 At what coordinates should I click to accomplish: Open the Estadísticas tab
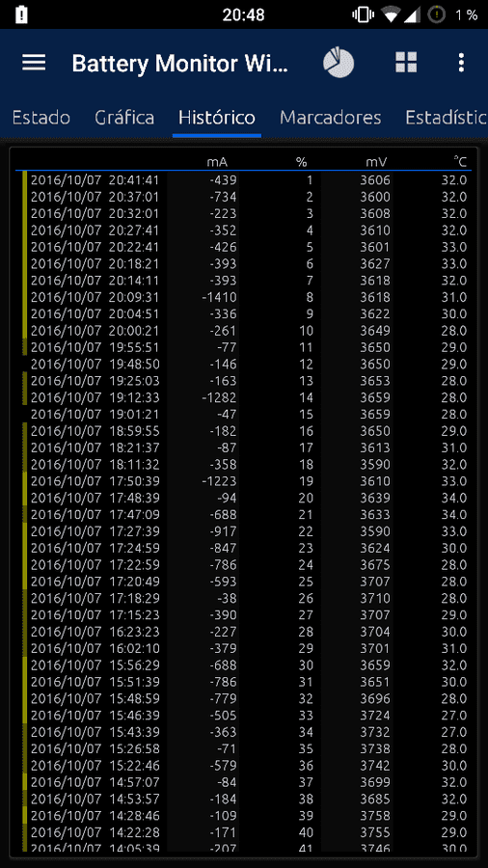coord(446,118)
